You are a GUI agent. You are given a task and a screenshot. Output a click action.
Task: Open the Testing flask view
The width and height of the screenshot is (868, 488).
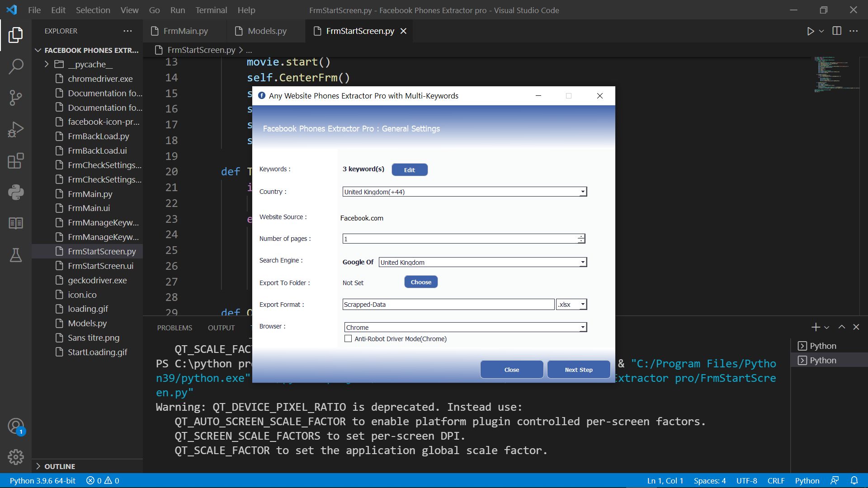(16, 255)
